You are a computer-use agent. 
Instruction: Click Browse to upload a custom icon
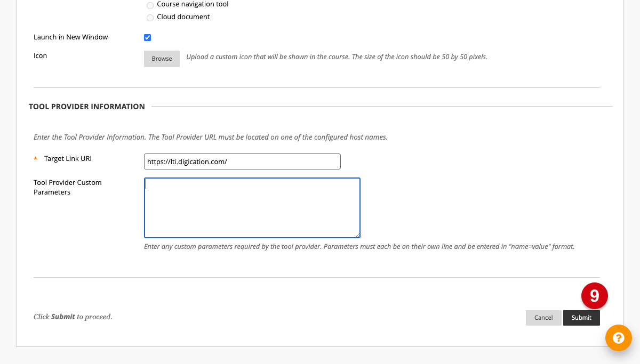click(x=162, y=59)
